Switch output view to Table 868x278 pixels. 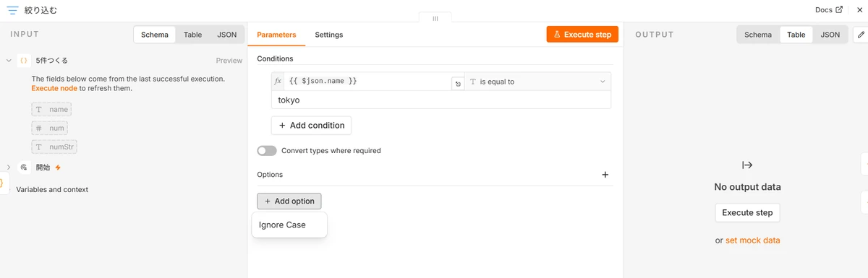click(796, 35)
